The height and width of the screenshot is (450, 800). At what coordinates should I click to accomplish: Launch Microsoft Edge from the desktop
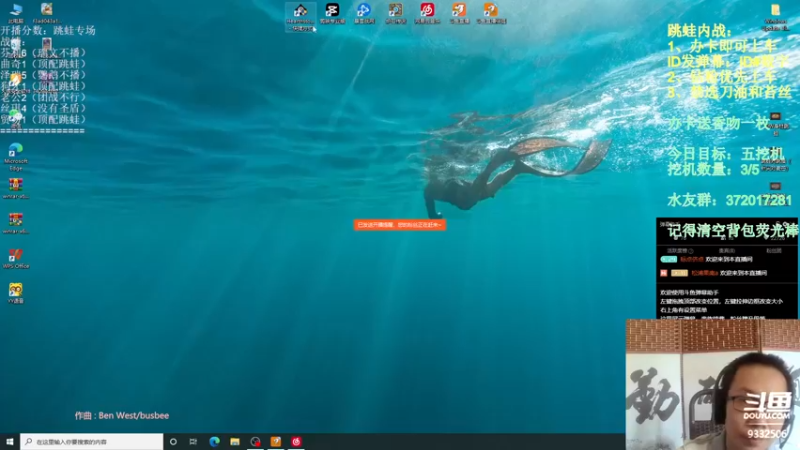pos(16,157)
